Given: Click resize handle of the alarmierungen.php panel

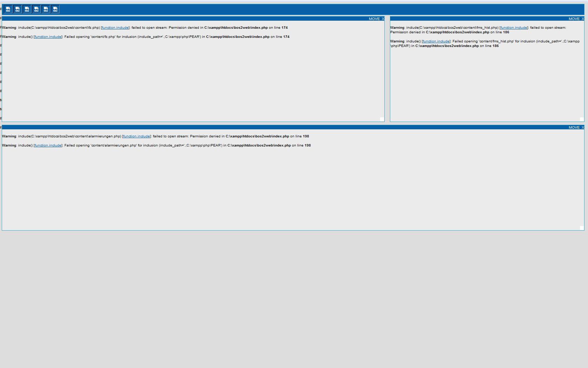Looking at the screenshot, I should click(x=582, y=228).
